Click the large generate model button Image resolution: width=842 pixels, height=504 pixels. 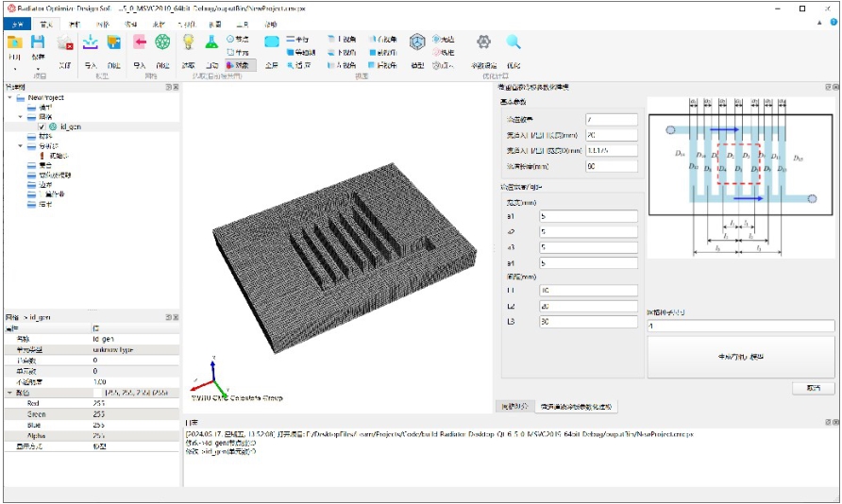point(741,357)
